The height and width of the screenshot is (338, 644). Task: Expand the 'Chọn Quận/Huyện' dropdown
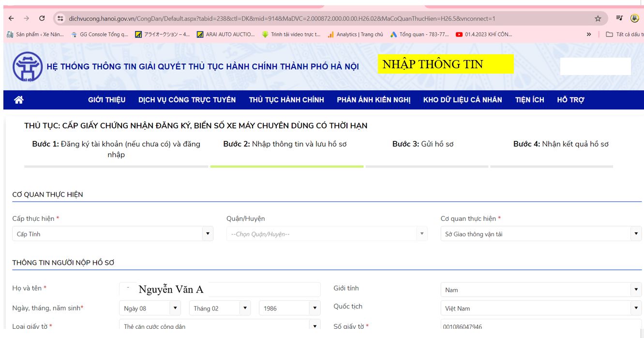click(327, 234)
